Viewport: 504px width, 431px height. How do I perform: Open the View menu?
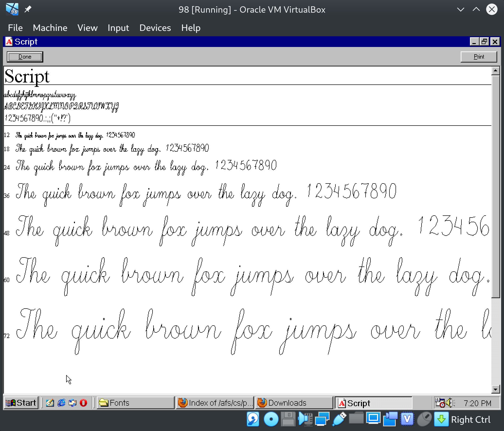88,28
